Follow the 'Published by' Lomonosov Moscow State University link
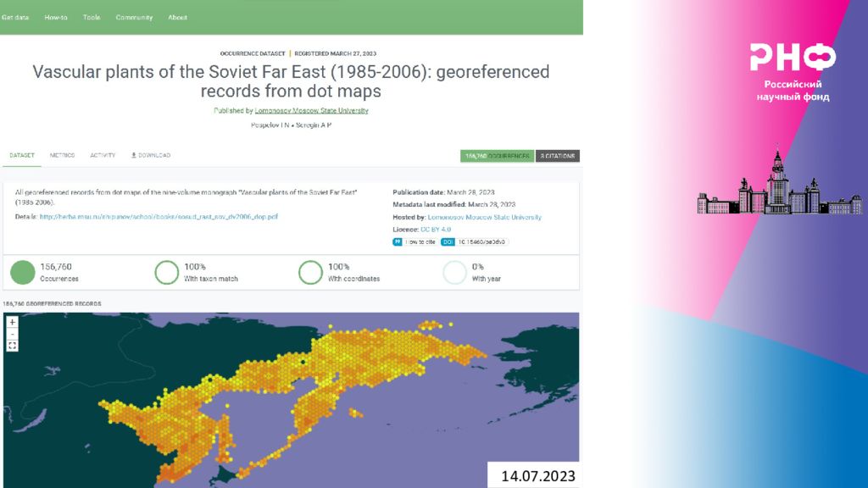 click(x=311, y=111)
